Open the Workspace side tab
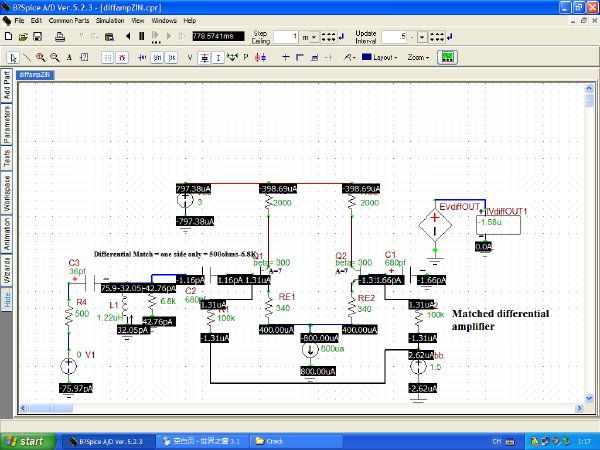 [7, 193]
